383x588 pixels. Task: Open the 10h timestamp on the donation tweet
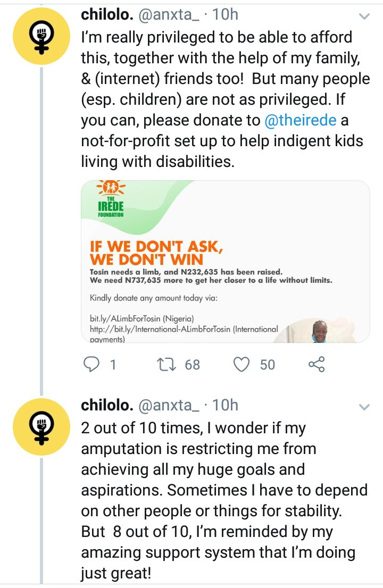click(x=225, y=14)
